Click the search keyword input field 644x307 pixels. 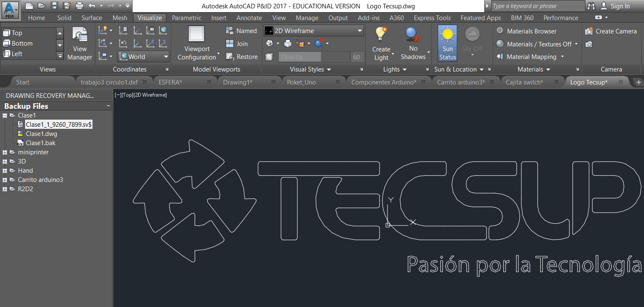(537, 6)
